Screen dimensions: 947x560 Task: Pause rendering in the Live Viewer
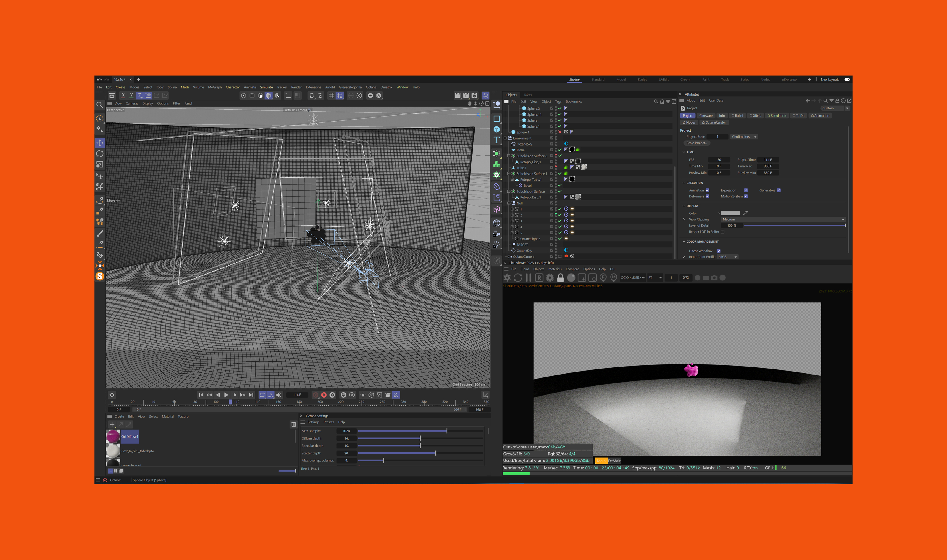[529, 278]
